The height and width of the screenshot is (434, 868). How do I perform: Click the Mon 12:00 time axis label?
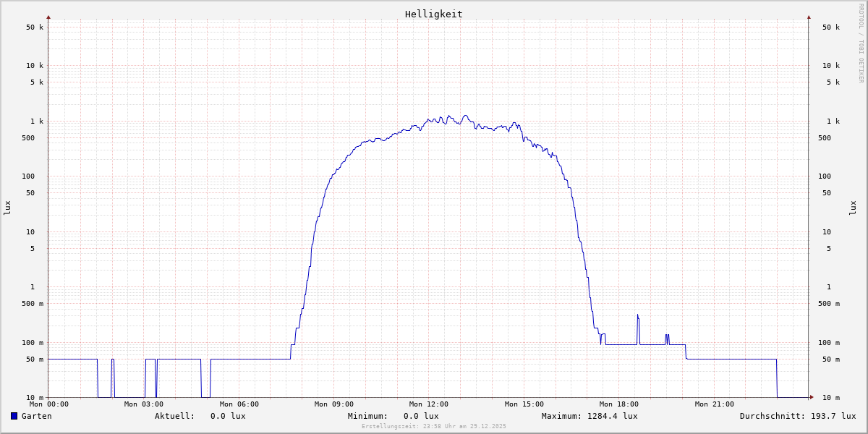click(x=429, y=404)
